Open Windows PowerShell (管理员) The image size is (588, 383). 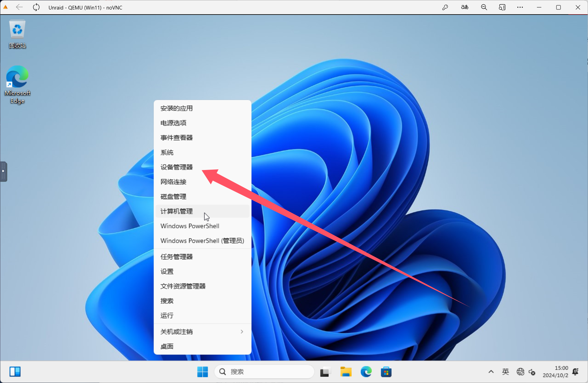tap(202, 241)
